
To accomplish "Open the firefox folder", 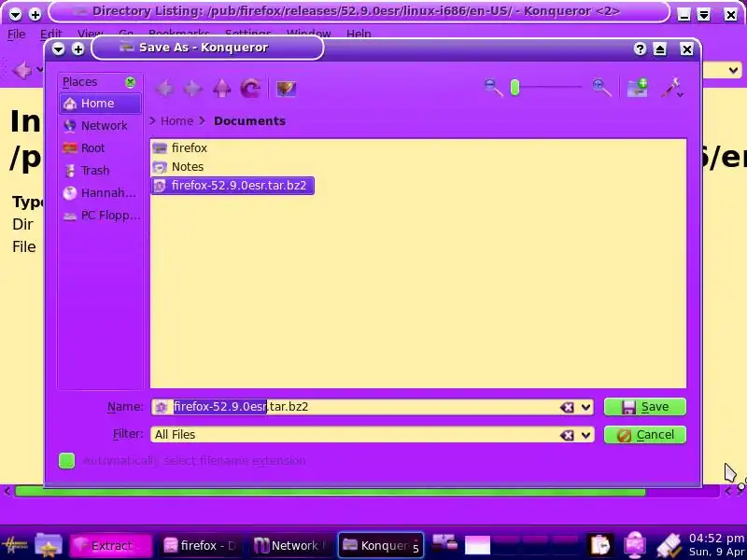I will point(180,148).
